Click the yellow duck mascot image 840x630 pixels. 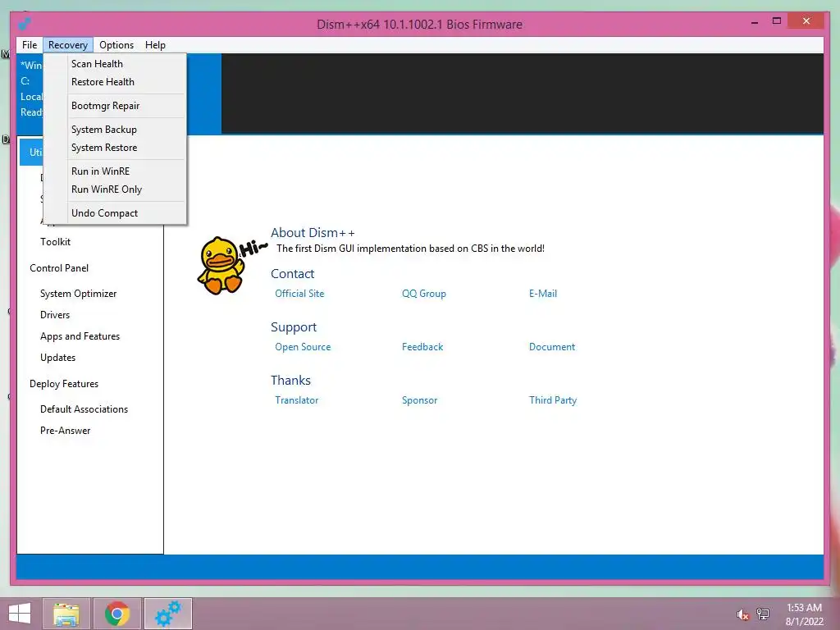coord(221,266)
